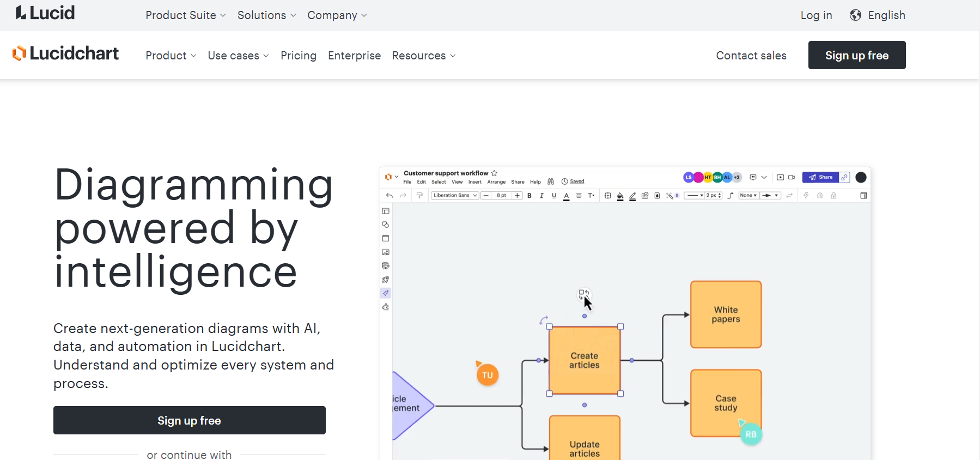Open the Arrange menu in the editor

(496, 182)
